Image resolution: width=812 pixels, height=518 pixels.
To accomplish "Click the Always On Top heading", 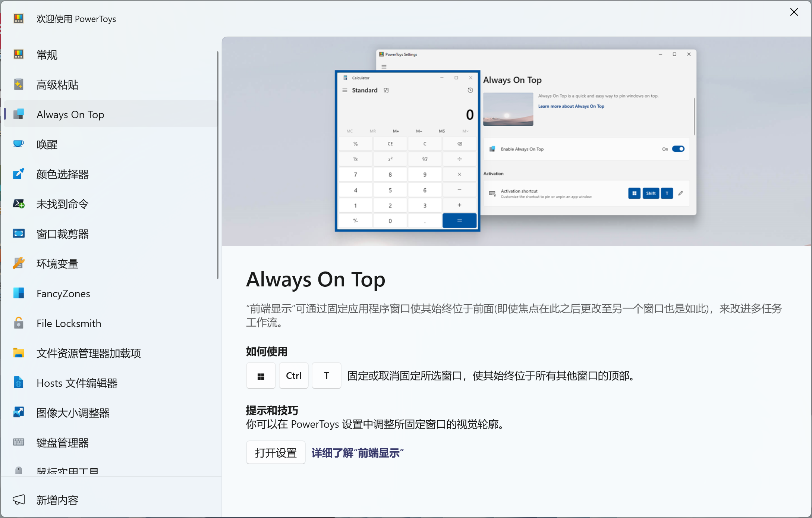I will 316,280.
